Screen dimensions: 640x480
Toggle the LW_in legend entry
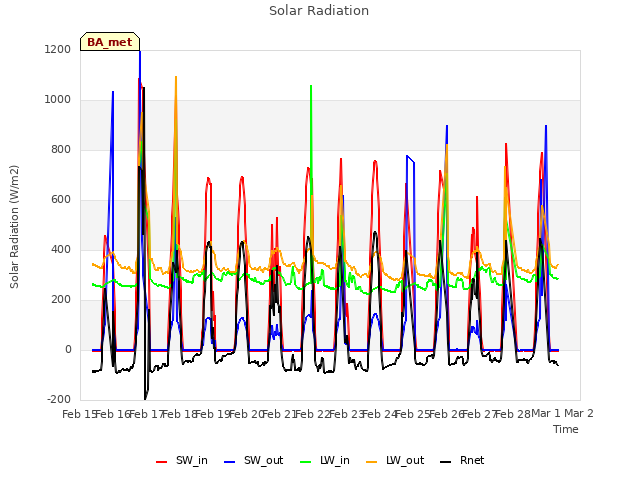click(325, 461)
